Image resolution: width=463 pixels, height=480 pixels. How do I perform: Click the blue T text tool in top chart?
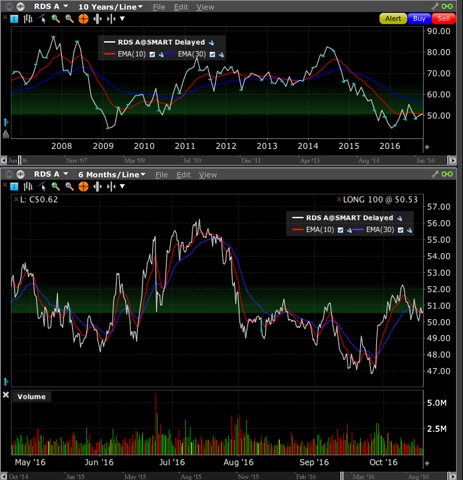point(14,19)
